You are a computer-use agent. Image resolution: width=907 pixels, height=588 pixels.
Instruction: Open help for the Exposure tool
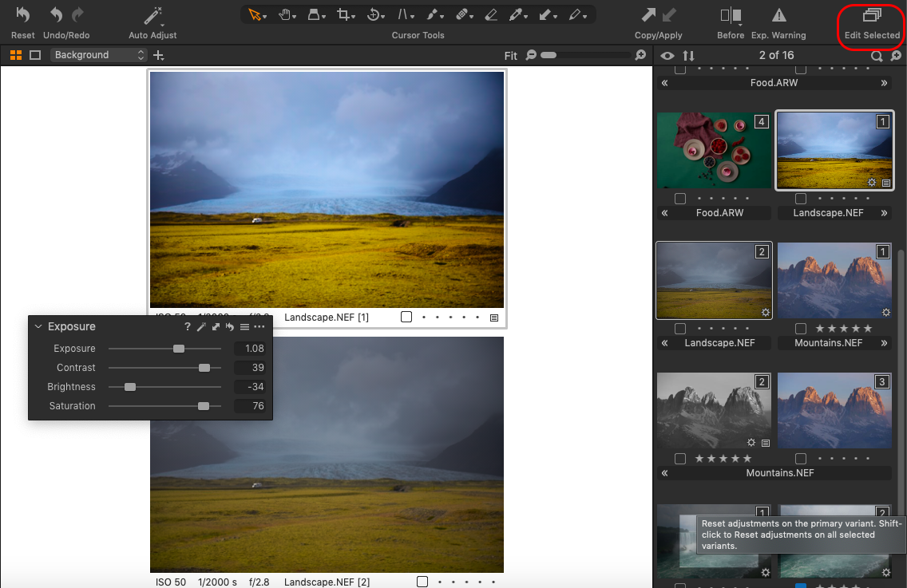tap(188, 326)
